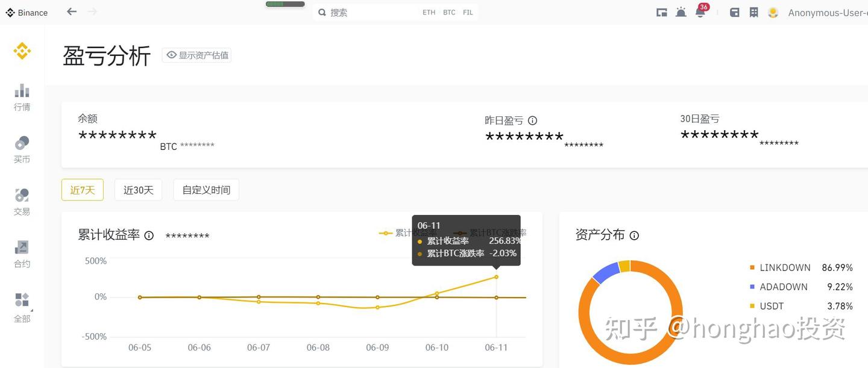Viewport: 868px width, 368px height.
Task: Open the 买币 buy crypto sidebar icon
Action: coord(22,149)
